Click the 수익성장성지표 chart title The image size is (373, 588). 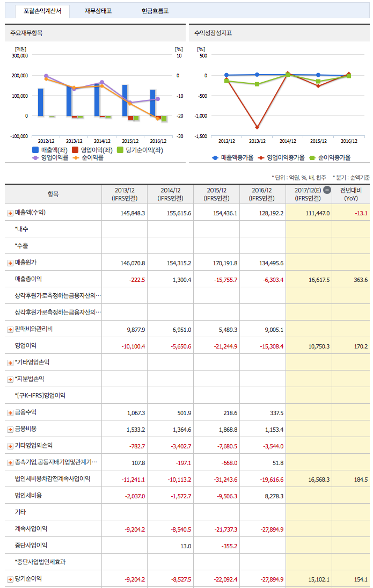(x=213, y=33)
